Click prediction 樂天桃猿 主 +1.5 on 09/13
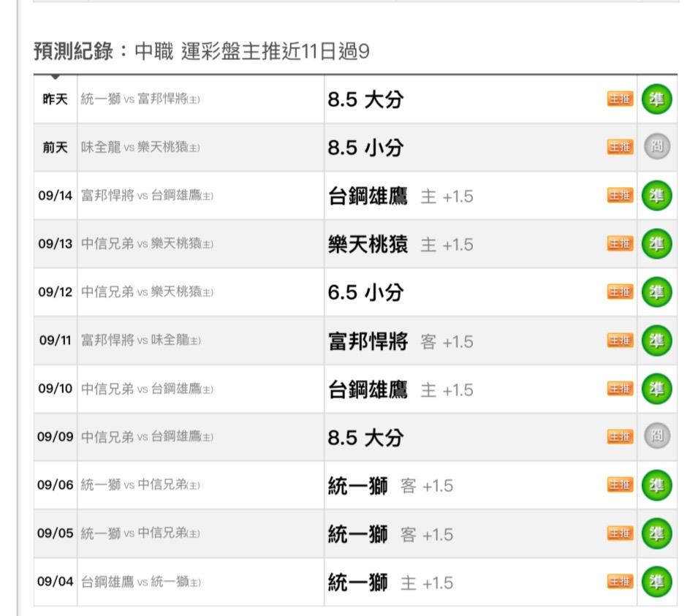 401,245
